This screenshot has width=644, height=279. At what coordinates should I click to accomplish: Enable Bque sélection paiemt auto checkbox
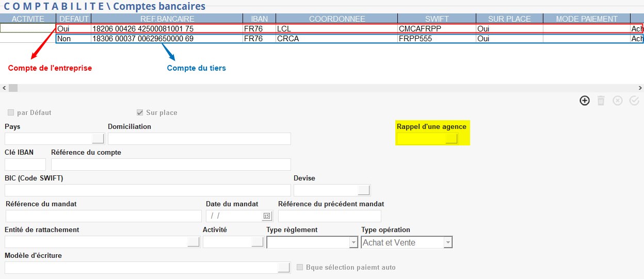pyautogui.click(x=300, y=267)
